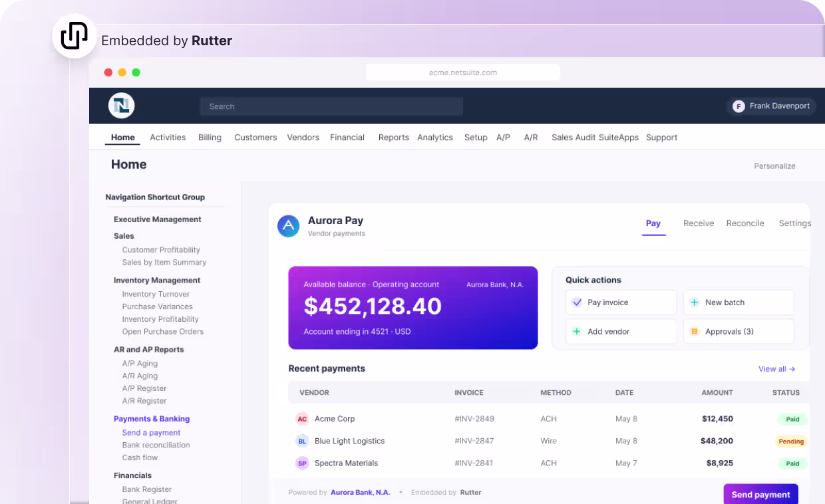The height and width of the screenshot is (504, 825).
Task: Open the A/P menu
Action: (x=503, y=138)
